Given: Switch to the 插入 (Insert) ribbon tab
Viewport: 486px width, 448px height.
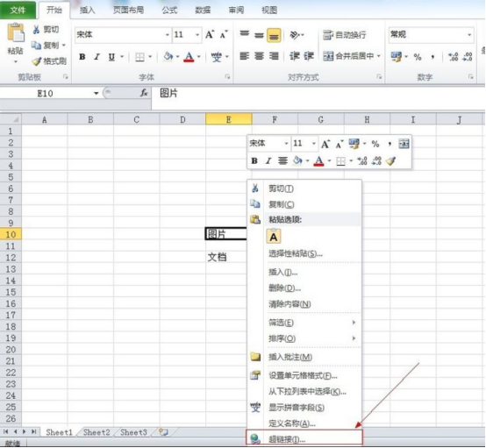Looking at the screenshot, I should click(88, 11).
